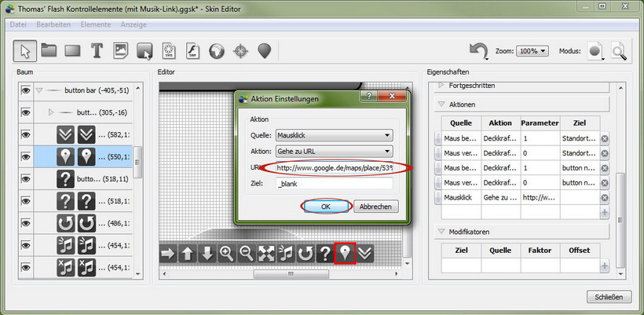Click the globe icon in toolbar
Viewport: 644px width, 315px height.
click(217, 51)
